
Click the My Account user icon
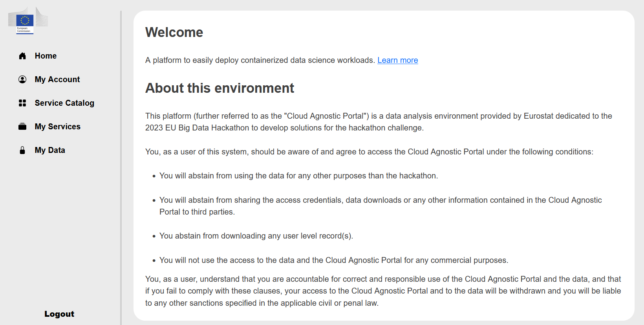click(x=22, y=79)
